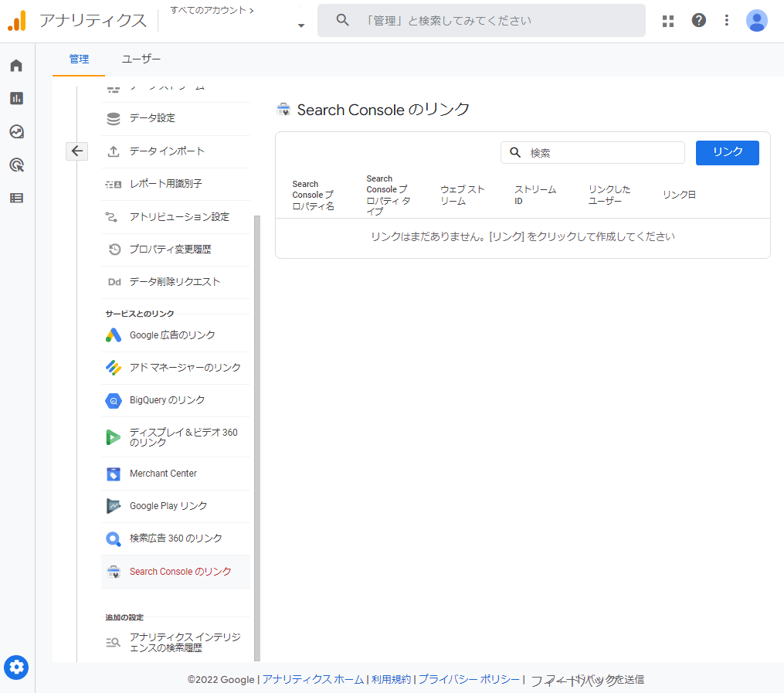Expand the account selector dropdown arrow
Image resolution: width=784 pixels, height=693 pixels.
coord(300,25)
